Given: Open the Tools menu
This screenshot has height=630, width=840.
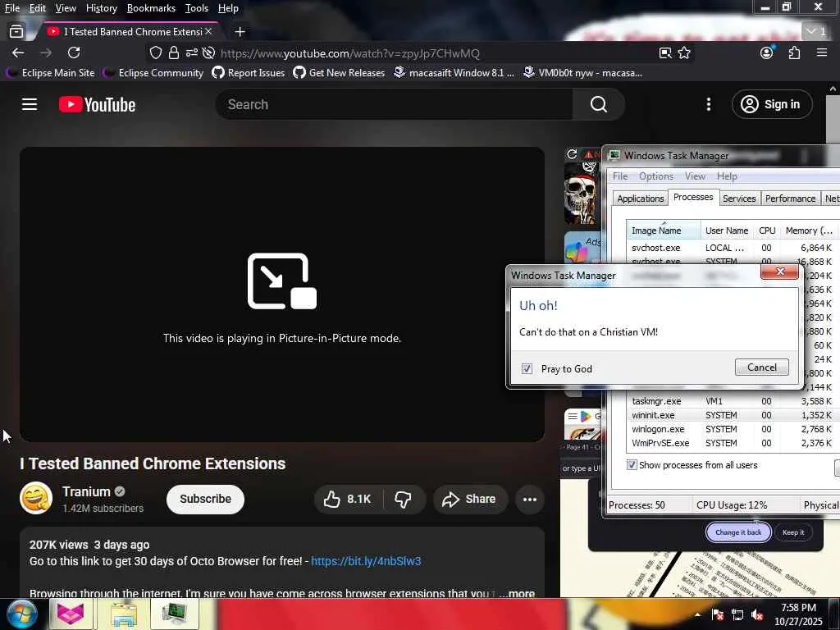Looking at the screenshot, I should click(x=196, y=8).
